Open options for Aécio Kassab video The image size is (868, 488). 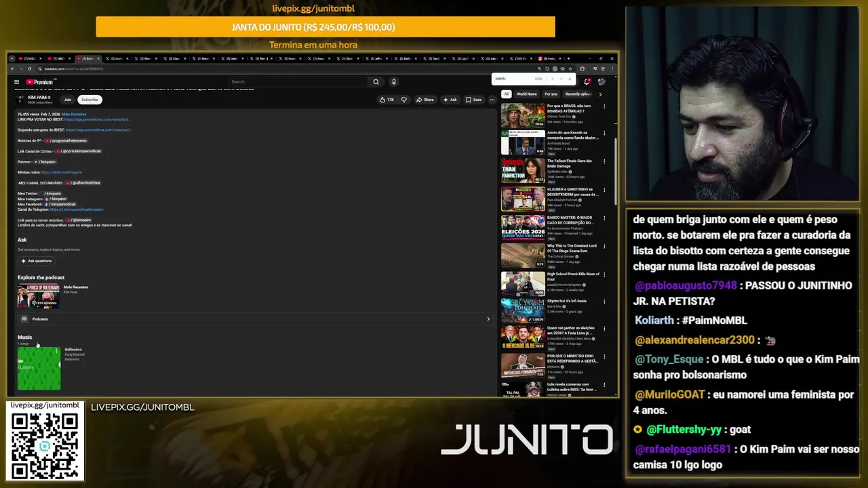pos(604,134)
